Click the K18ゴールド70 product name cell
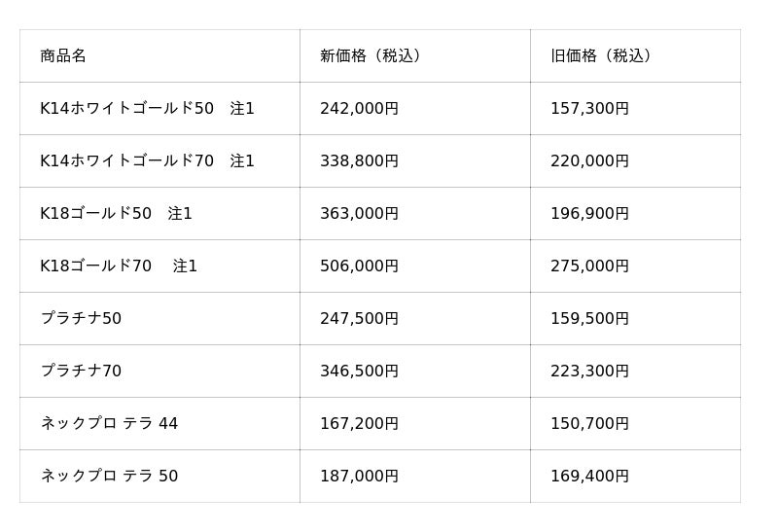 [119, 266]
